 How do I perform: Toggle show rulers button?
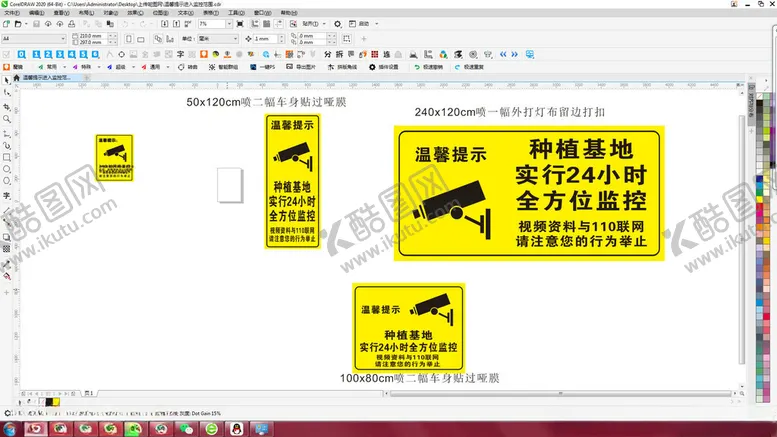(255, 24)
